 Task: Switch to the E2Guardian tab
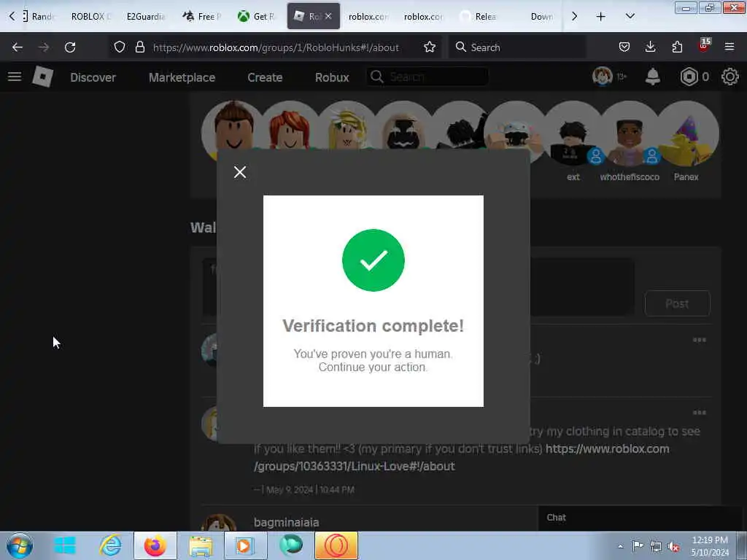pyautogui.click(x=145, y=17)
